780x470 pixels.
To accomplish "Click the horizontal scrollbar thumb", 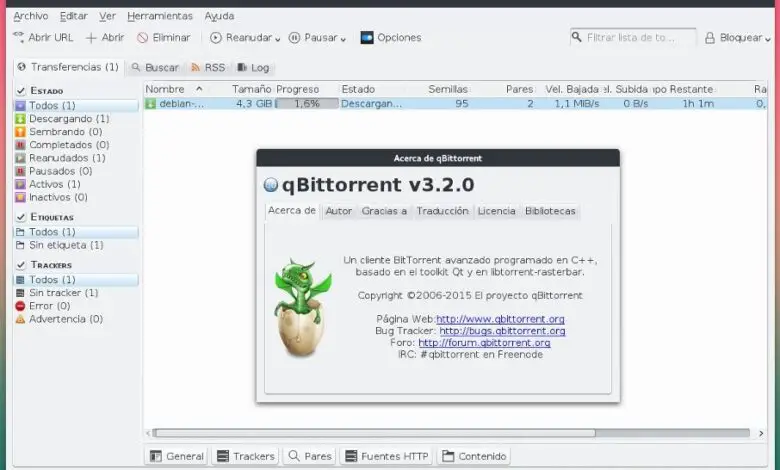I will coord(374,433).
